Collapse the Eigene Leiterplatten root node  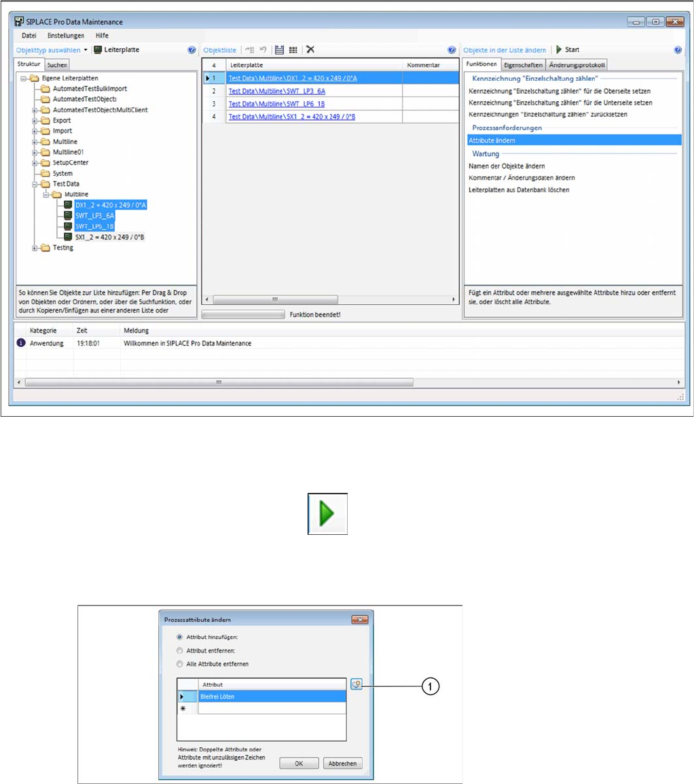click(23, 79)
